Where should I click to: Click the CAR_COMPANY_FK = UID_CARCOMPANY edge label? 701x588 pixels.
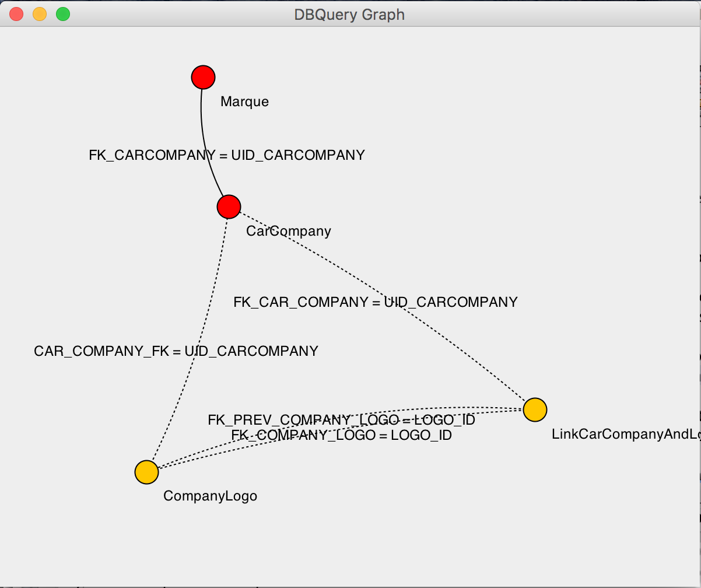pyautogui.click(x=176, y=351)
